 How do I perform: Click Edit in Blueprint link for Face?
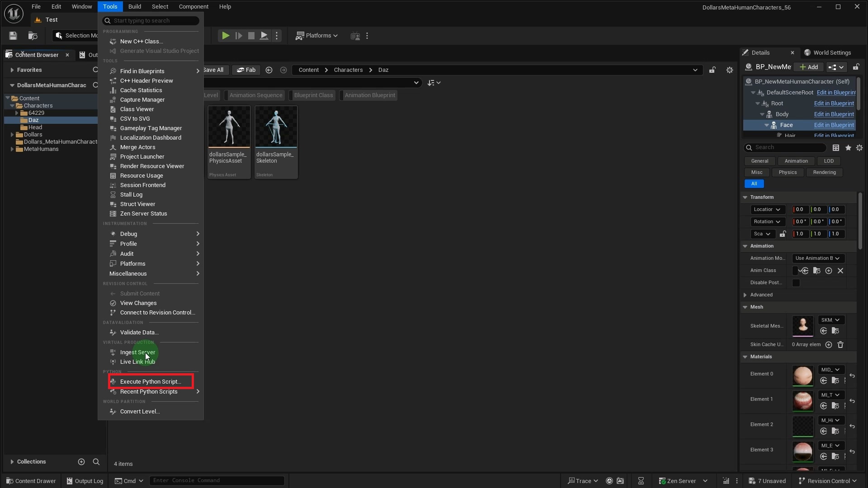click(834, 125)
